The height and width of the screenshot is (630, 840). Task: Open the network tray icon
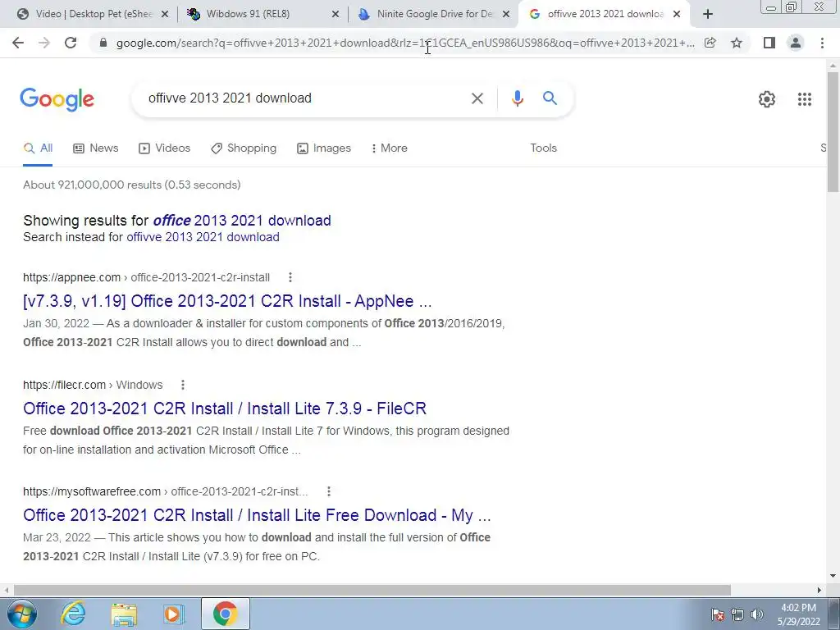(737, 614)
